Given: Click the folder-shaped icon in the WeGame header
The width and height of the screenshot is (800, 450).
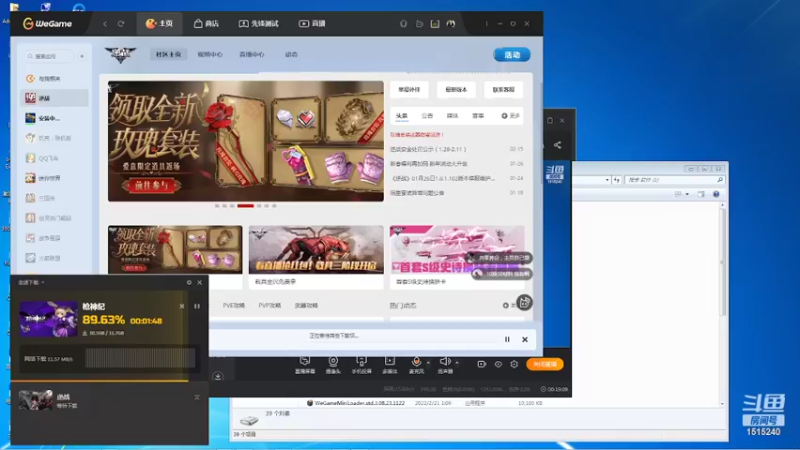Looking at the screenshot, I should 419,24.
